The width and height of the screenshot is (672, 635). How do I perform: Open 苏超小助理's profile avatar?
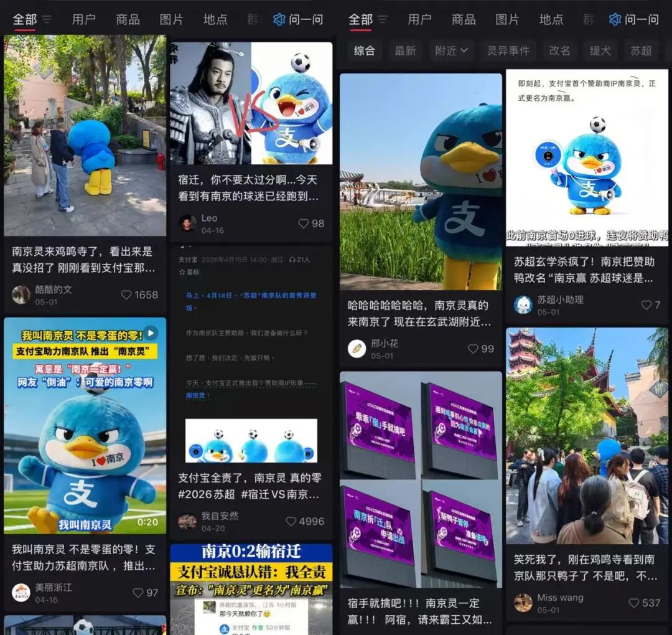pyautogui.click(x=523, y=305)
